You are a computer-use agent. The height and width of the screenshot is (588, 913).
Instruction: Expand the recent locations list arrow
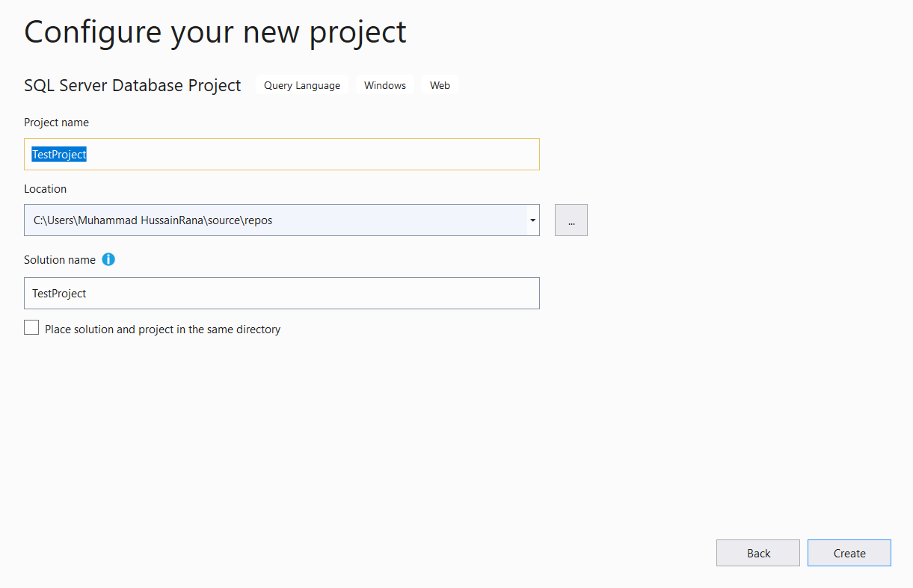(x=532, y=220)
